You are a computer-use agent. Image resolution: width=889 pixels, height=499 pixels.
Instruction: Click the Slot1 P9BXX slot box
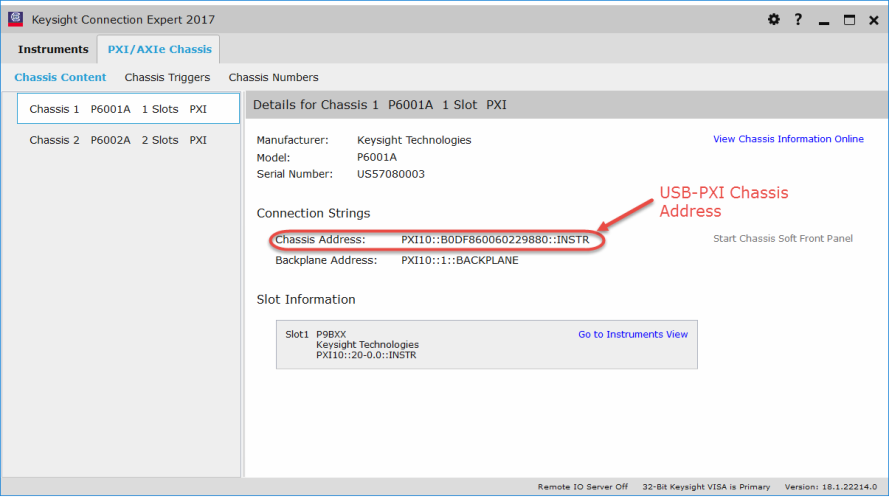(486, 345)
